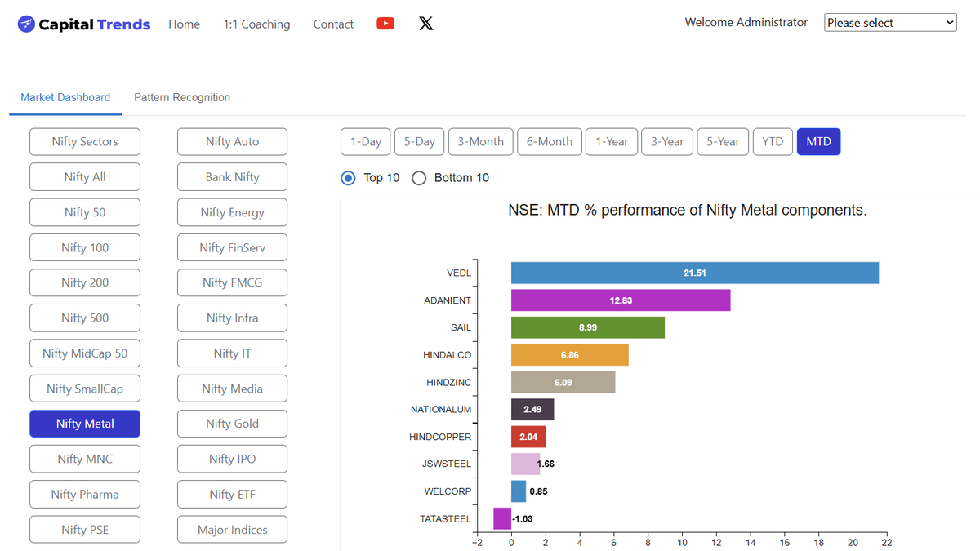Click the Welcome Administrator text
The image size is (980, 551).
pyautogui.click(x=746, y=23)
